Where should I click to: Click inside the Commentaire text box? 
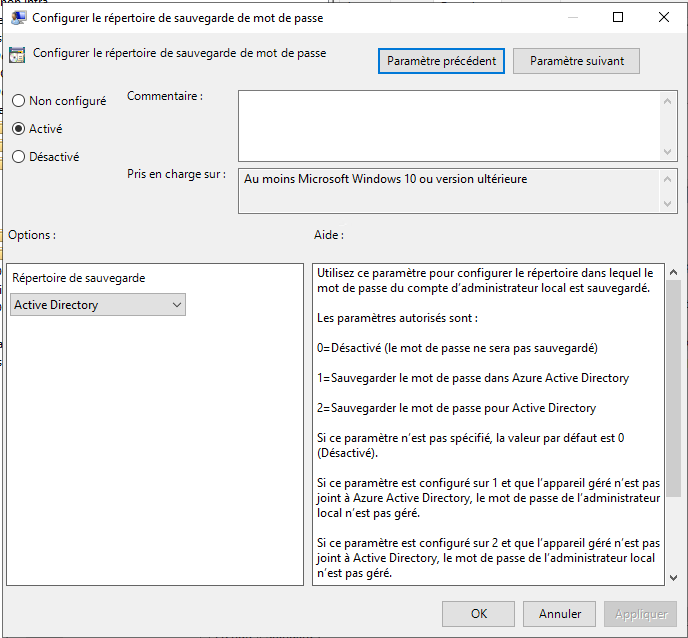(448, 126)
